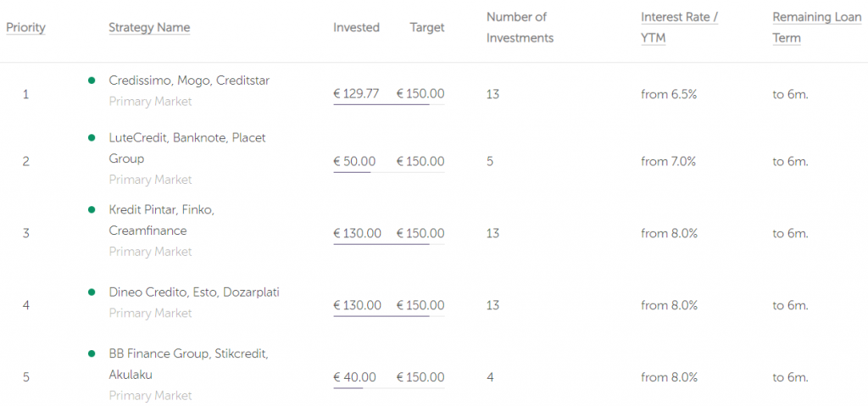Open Credissimo, Mogo, Creditstar strategy
Image resolution: width=868 pixels, height=406 pixels.
tap(189, 81)
